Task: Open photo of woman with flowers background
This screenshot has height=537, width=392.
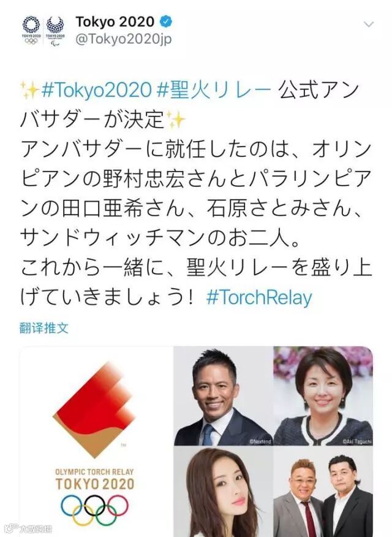Action: 323,396
